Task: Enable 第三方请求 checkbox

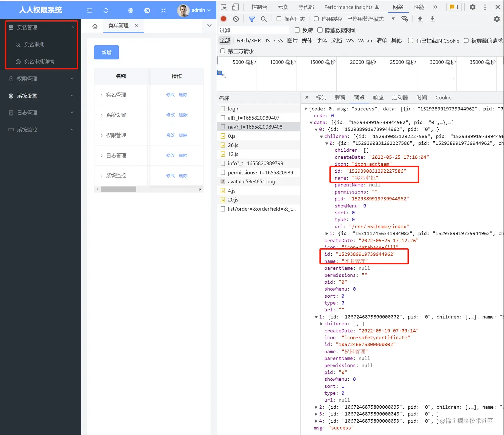Action: [223, 51]
